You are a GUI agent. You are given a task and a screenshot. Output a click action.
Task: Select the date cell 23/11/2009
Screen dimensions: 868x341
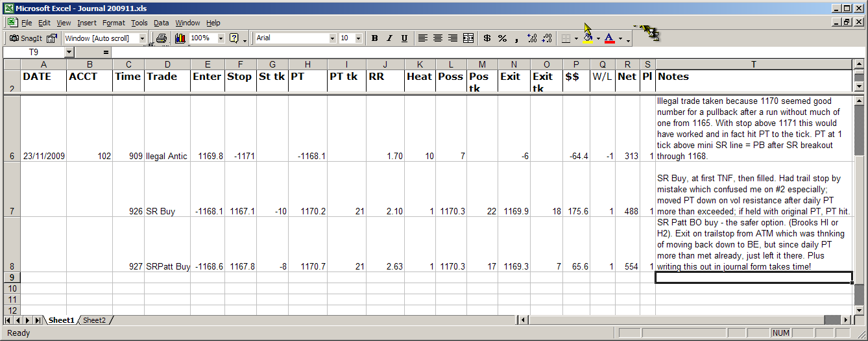tap(43, 129)
